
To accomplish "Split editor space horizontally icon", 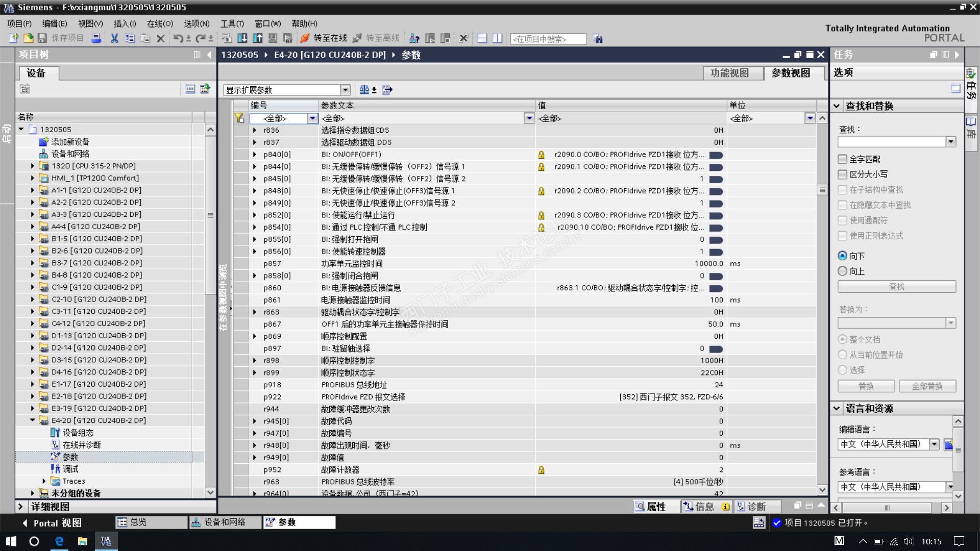I will point(482,38).
